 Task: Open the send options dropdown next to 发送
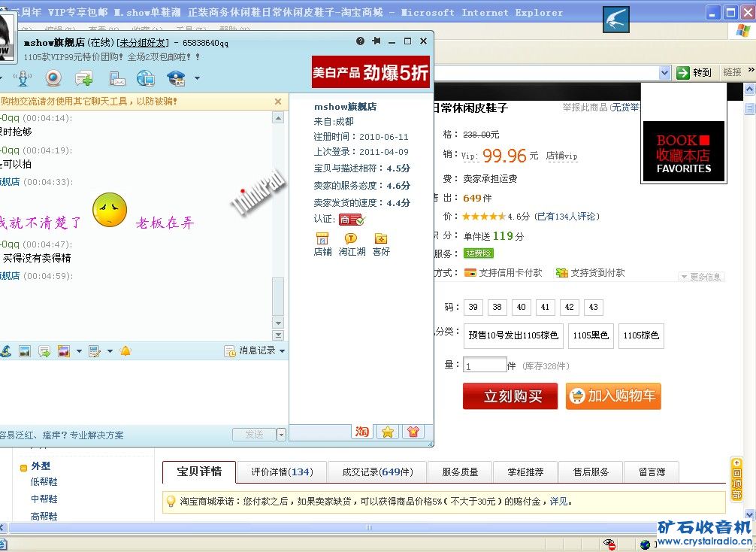(281, 435)
